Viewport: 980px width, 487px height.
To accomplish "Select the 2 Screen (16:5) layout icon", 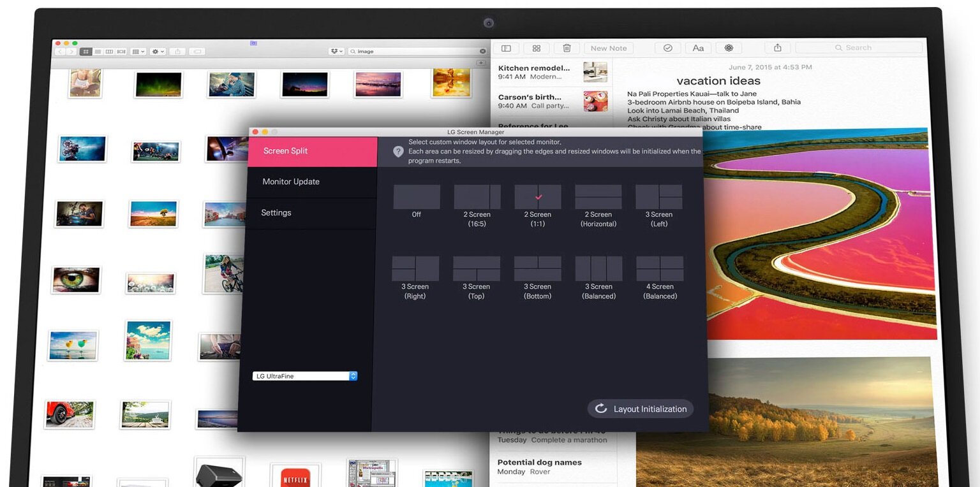I will tap(477, 197).
